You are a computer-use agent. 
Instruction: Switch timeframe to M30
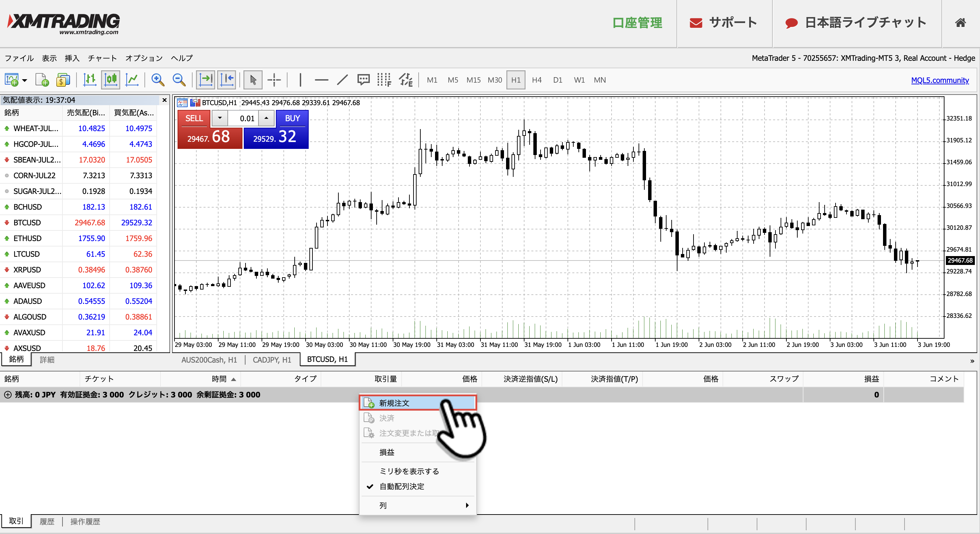[495, 80]
